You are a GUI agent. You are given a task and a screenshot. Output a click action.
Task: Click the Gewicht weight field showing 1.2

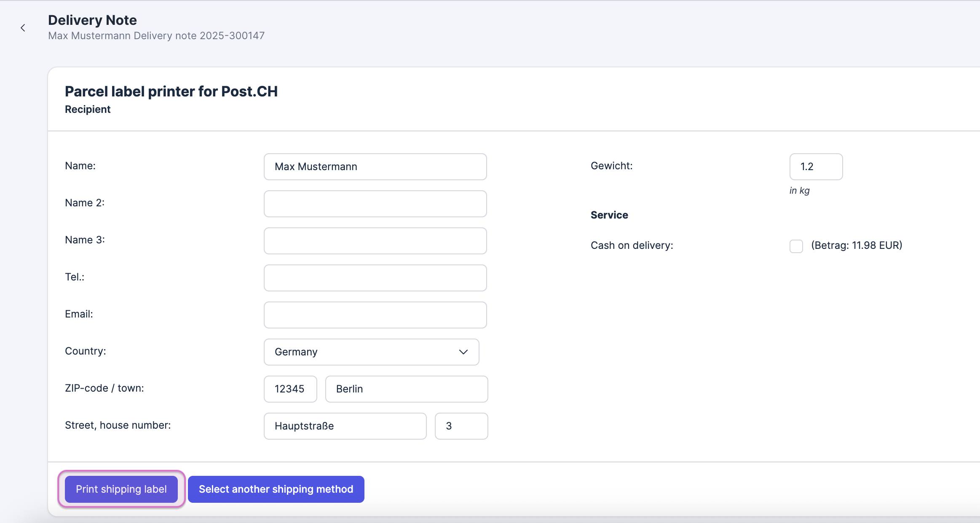click(816, 167)
